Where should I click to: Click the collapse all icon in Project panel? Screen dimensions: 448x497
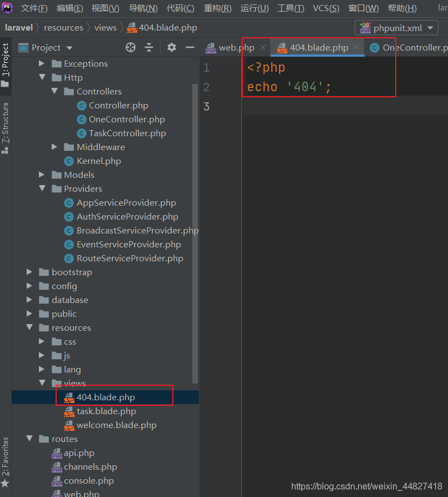149,48
